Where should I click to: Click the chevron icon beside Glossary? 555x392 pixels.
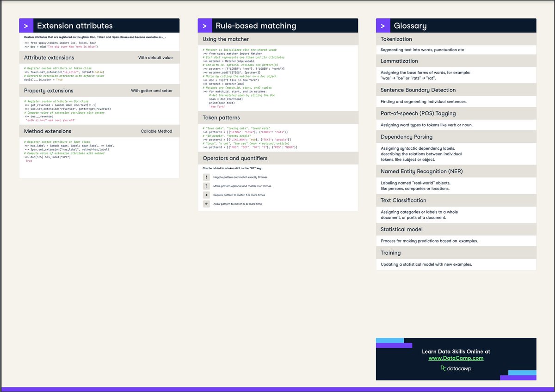(x=382, y=25)
